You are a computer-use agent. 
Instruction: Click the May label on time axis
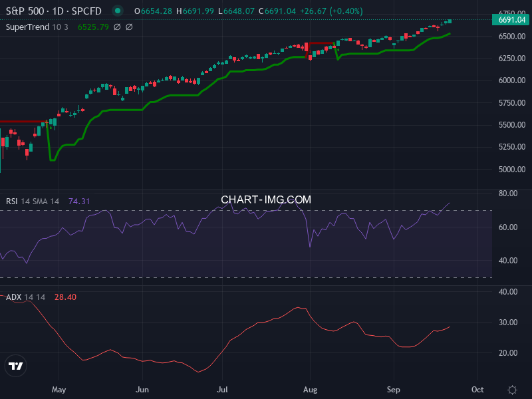click(x=59, y=389)
